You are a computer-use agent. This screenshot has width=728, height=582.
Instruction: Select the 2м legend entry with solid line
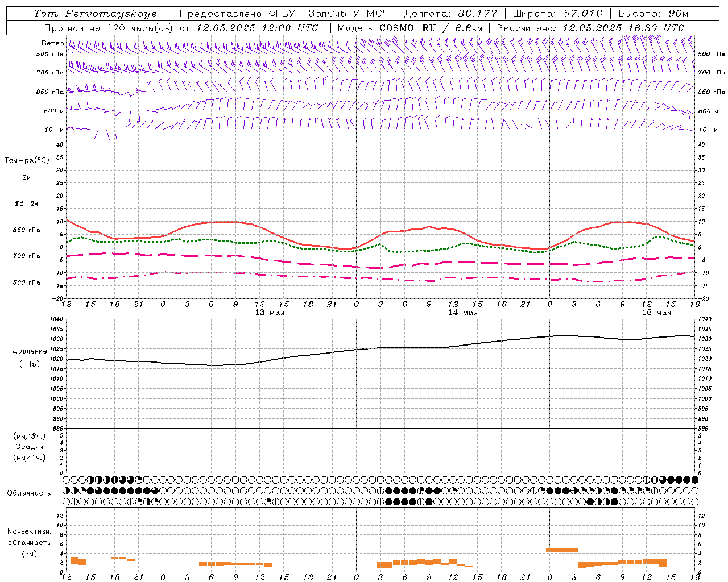26,180
